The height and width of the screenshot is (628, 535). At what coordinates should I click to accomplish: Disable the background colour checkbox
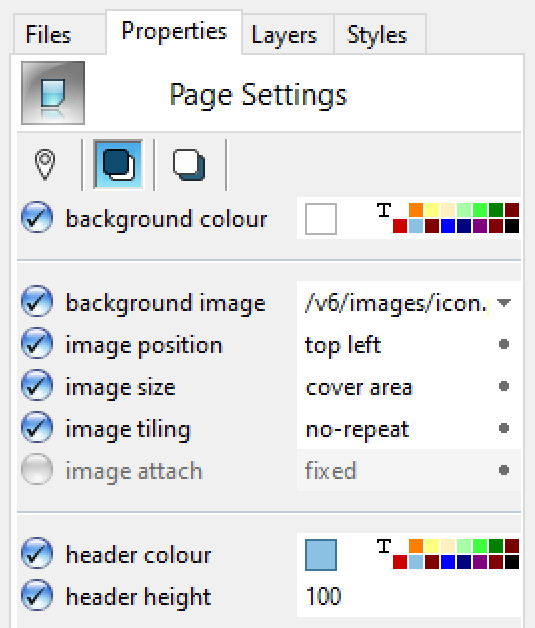(x=37, y=217)
